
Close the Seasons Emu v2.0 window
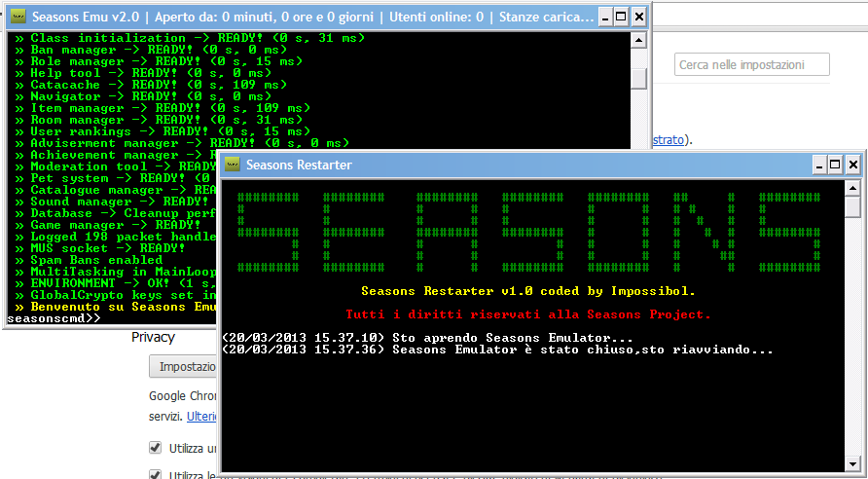click(638, 18)
